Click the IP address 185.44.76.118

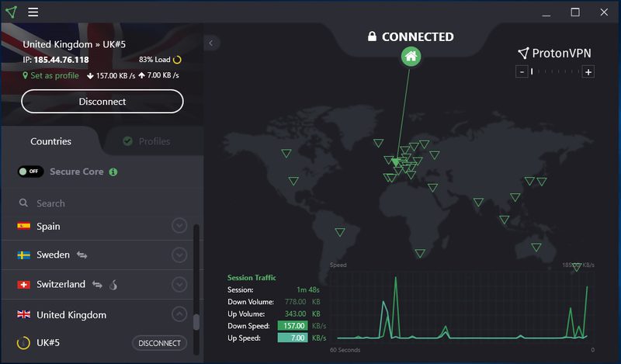coord(61,60)
